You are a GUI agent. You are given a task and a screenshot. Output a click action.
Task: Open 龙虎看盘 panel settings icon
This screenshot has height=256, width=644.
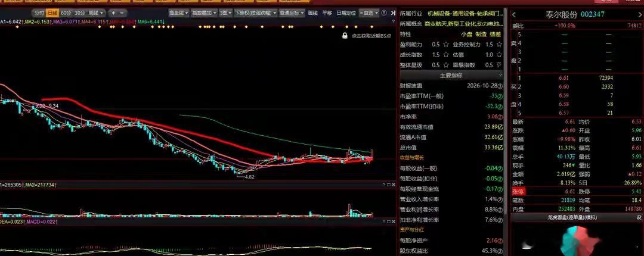point(639,217)
